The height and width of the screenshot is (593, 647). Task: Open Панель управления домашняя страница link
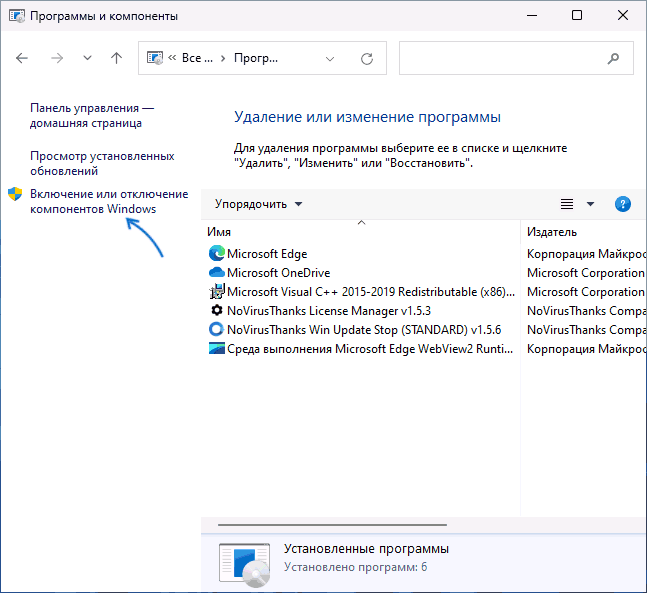(x=92, y=116)
